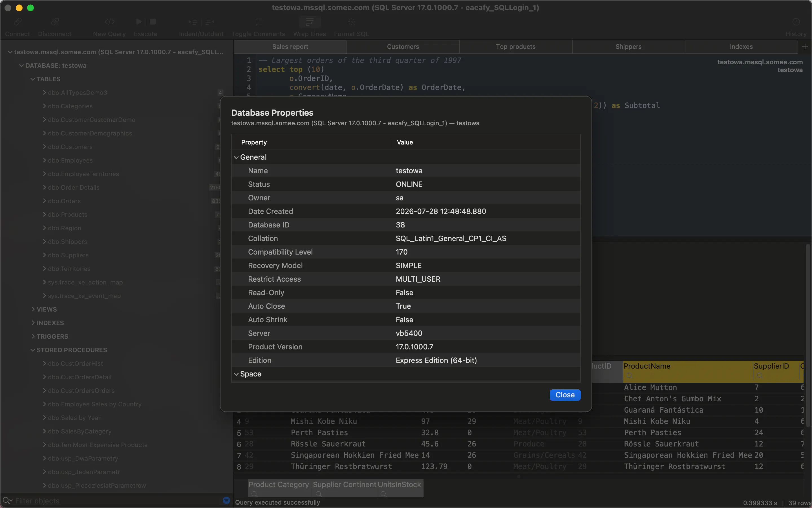Click the search icon under ProductName column
Screen dimensions: 812x508
(x=630, y=376)
